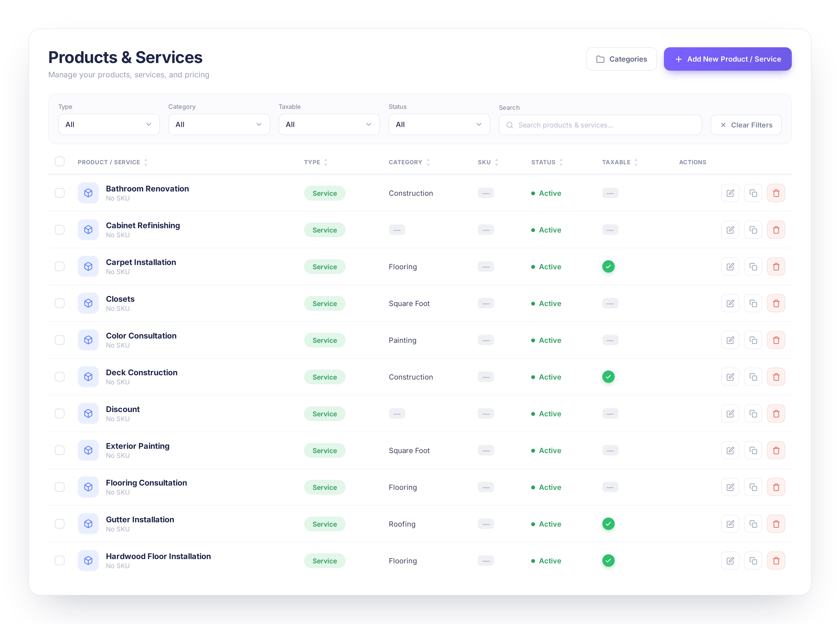Click the Exterior Painting item name
This screenshot has width=840, height=624.
(137, 446)
